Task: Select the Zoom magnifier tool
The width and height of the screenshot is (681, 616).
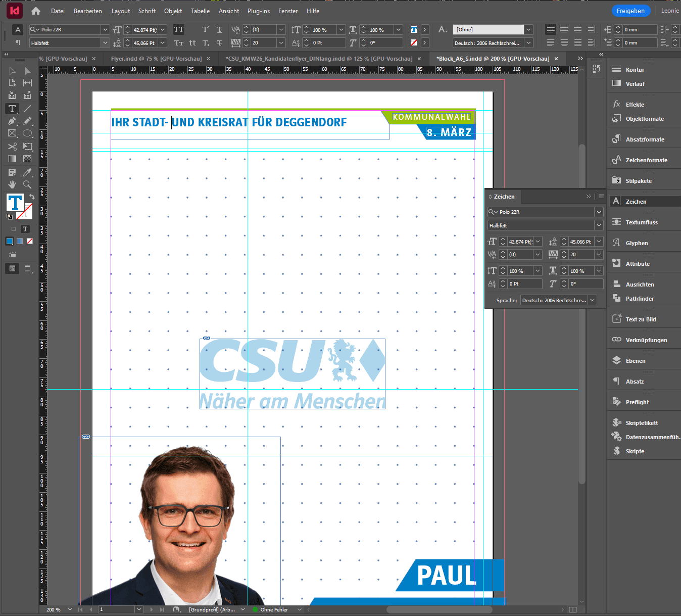Action: 27,184
